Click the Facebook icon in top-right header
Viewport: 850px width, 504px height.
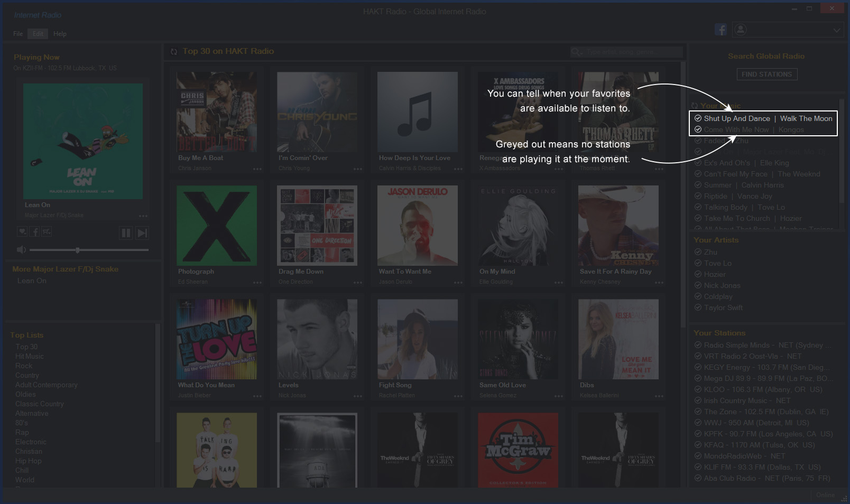[720, 30]
